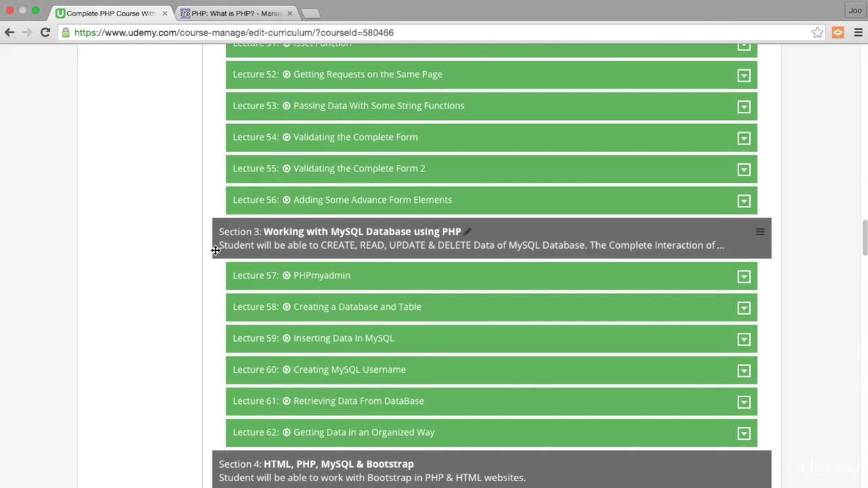Select Lecture 56 Adding Some Advance Form Elements
Screen dimensions: 868x488
[x=372, y=200]
